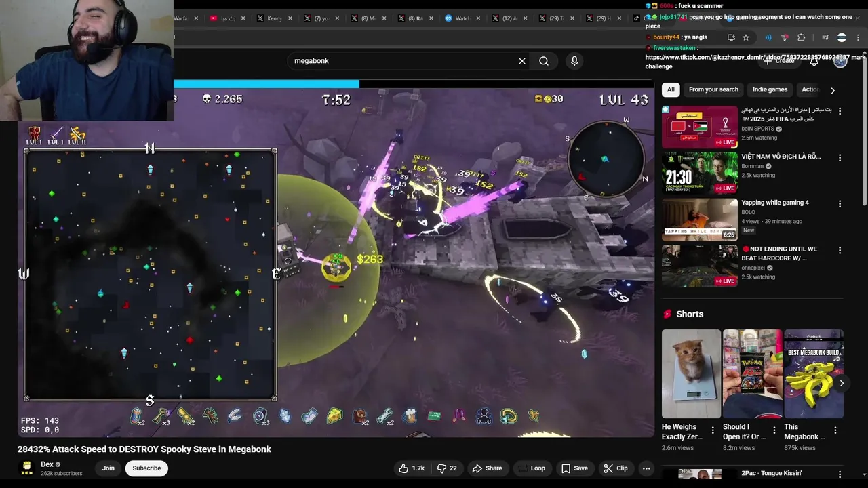Open YouTube notifications bell

(x=814, y=61)
